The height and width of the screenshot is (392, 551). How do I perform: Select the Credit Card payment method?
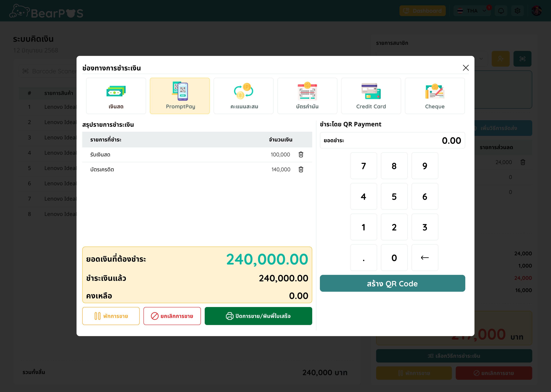[371, 96]
